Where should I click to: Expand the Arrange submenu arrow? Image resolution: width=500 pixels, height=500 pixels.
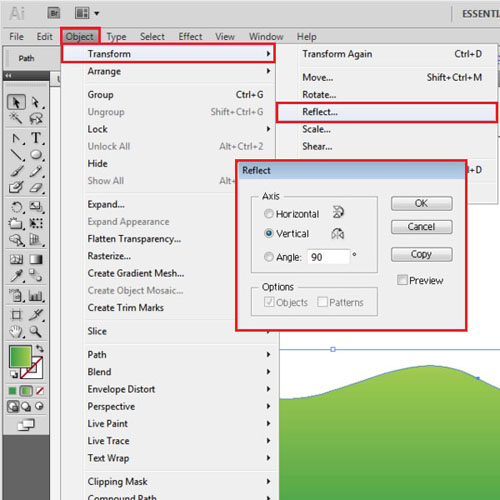[268, 71]
